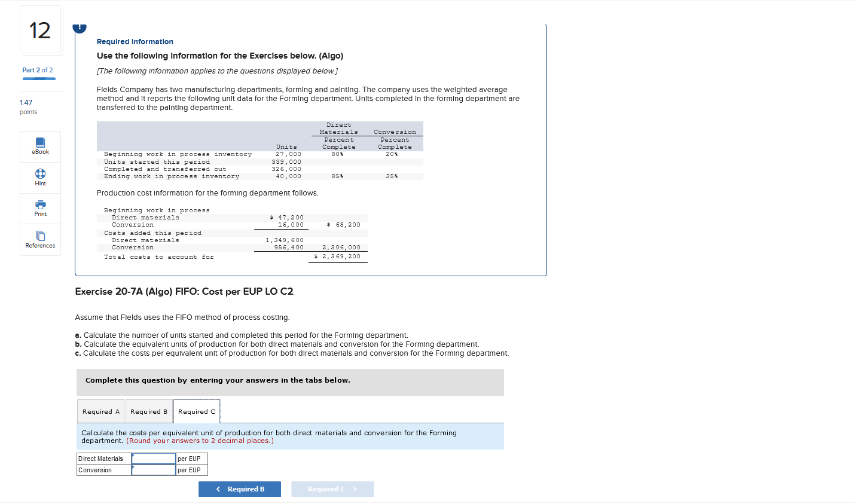Click ending work in process units 40,000
The height and width of the screenshot is (504, 855).
click(288, 176)
